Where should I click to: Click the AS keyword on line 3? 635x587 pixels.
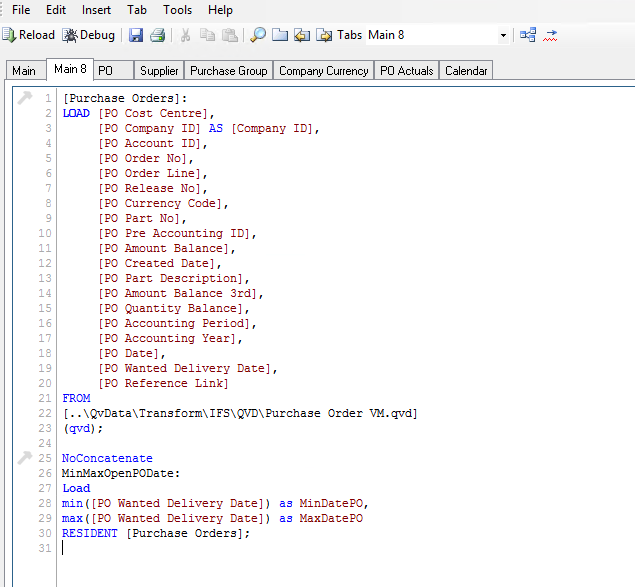tap(215, 128)
